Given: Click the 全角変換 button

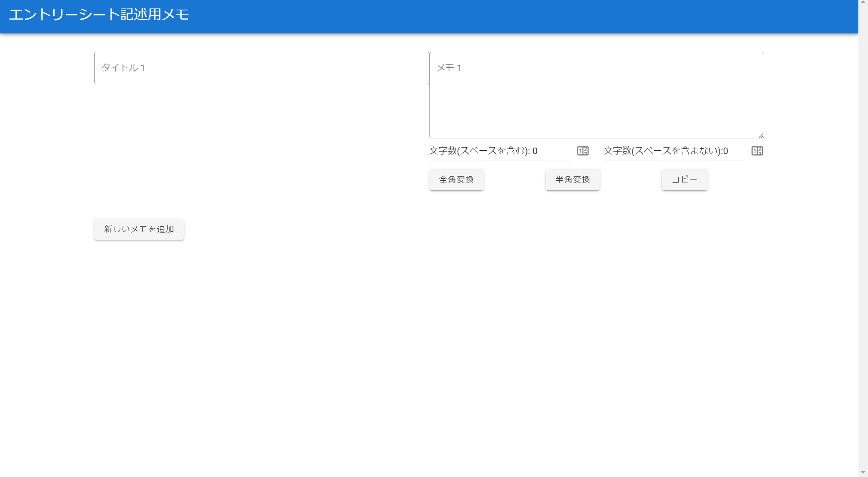Looking at the screenshot, I should pyautogui.click(x=456, y=179).
